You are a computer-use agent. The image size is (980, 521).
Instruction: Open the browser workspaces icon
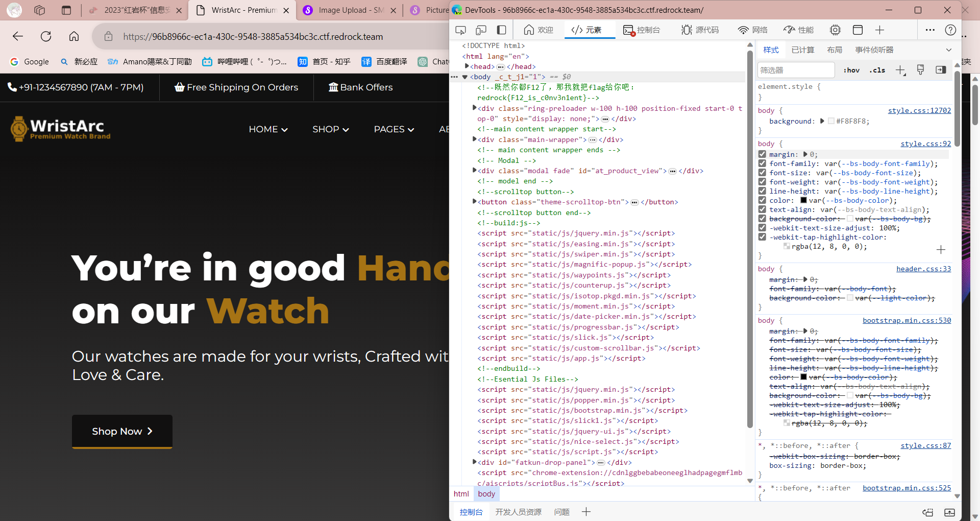click(x=40, y=10)
